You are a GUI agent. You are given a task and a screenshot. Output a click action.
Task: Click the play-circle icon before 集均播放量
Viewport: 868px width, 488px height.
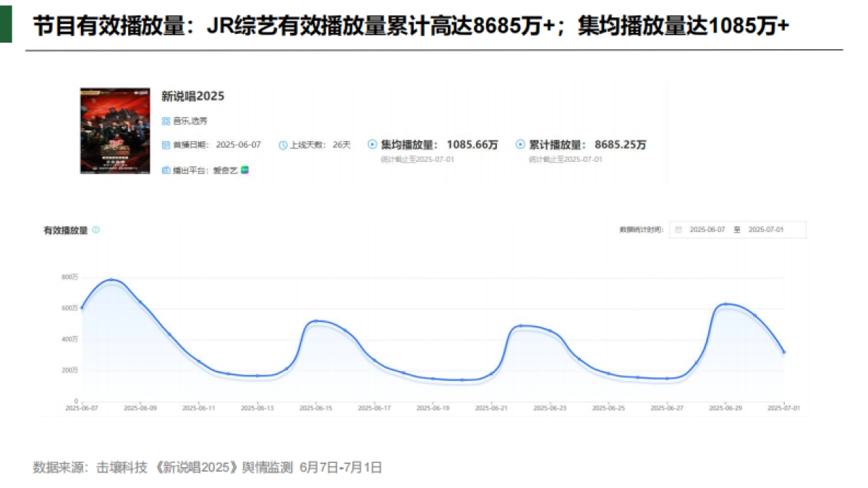coord(371,144)
